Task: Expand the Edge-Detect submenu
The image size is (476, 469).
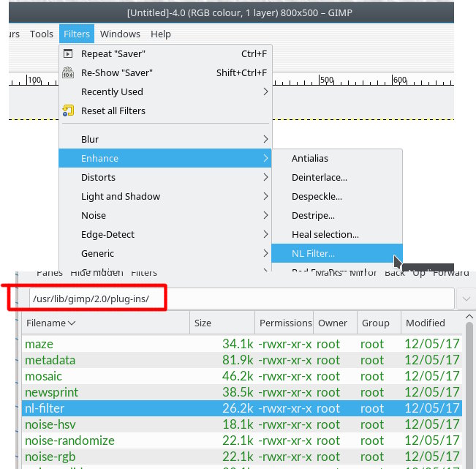Action: click(165, 234)
